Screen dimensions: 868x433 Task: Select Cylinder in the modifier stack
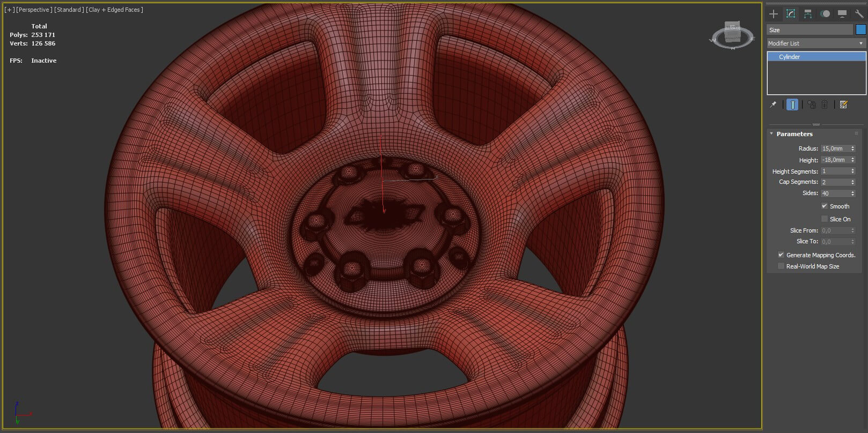point(789,57)
